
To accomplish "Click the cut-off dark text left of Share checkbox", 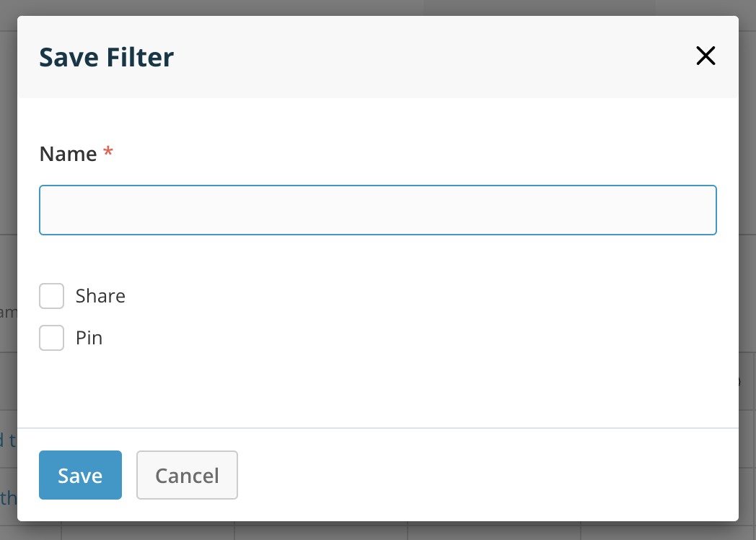I will point(7,312).
